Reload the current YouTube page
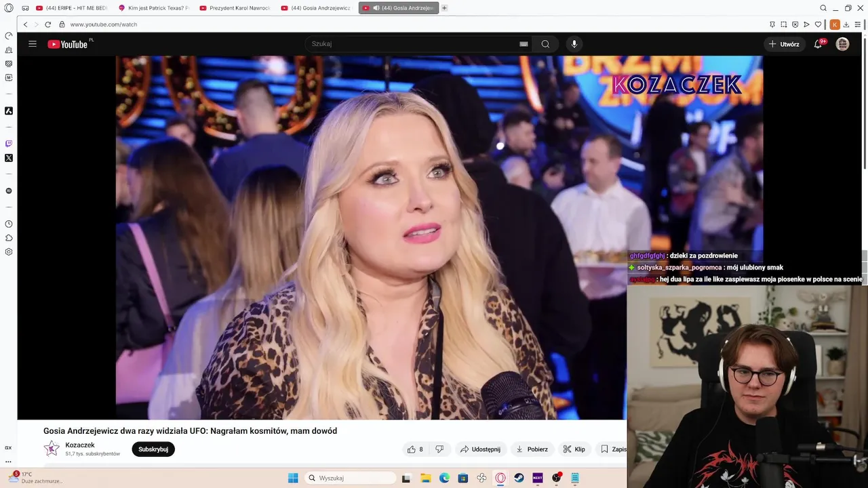The height and width of the screenshot is (488, 868). coord(47,24)
